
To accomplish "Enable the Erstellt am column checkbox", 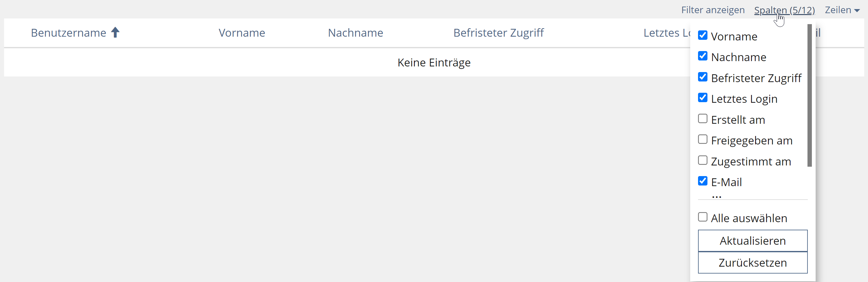I will [x=702, y=119].
